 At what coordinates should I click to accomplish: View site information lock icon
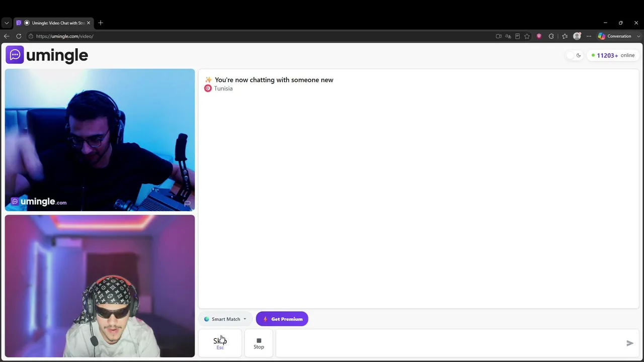31,36
